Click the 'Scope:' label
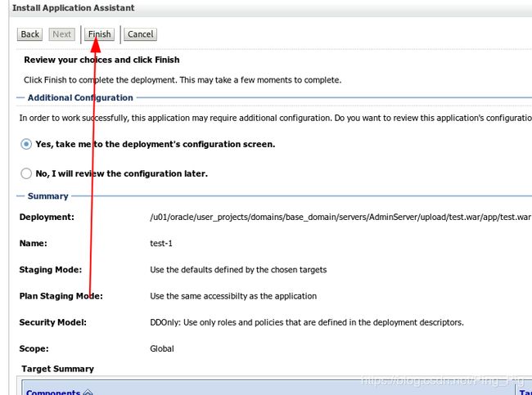The image size is (532, 395). coord(34,348)
